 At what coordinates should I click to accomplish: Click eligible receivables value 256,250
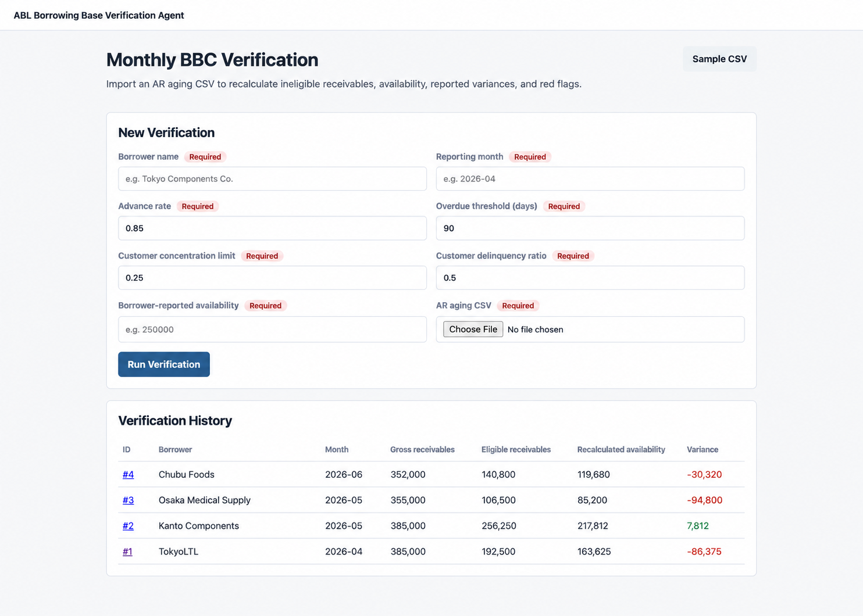coord(499,526)
